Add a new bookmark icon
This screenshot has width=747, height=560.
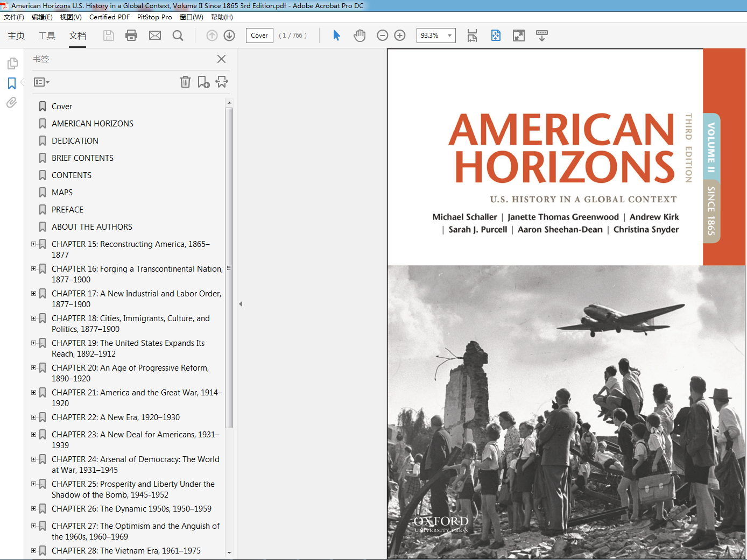click(203, 82)
